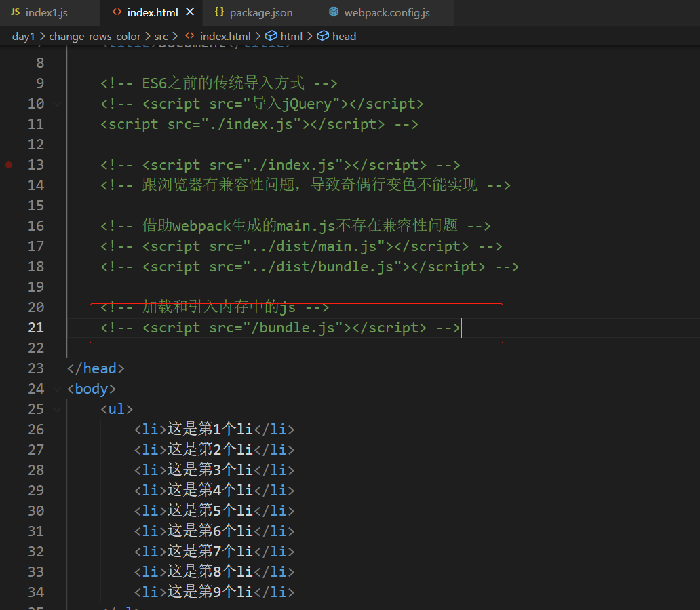Click the 这是第4个li list item line
700x610 pixels.
point(214,491)
